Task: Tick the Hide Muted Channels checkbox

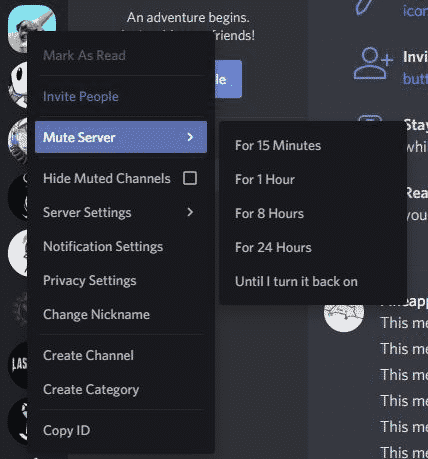Action: 190,178
